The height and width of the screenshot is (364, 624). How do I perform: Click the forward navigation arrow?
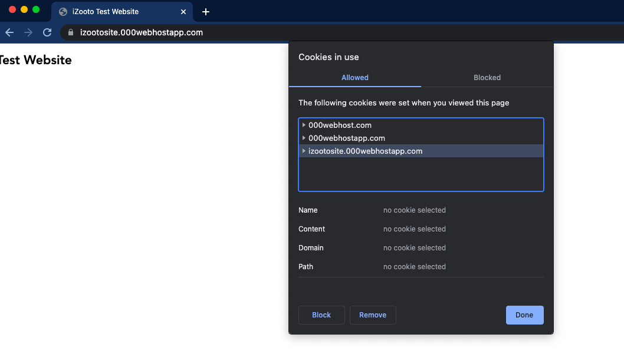tap(28, 32)
